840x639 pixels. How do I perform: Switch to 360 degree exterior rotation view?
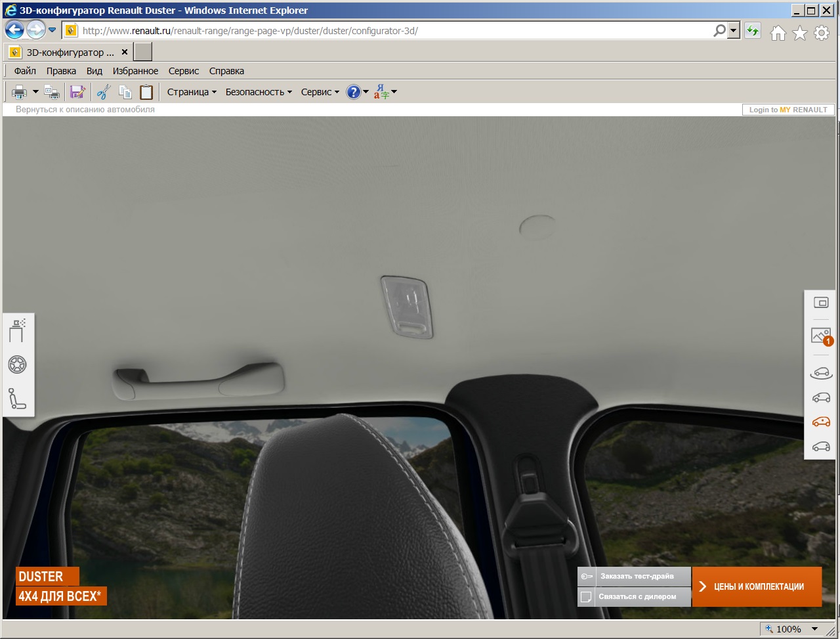point(821,372)
